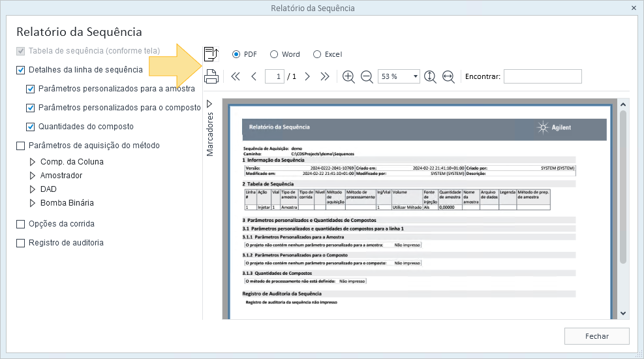Fit page width in preview
This screenshot has height=359, width=644.
pyautogui.click(x=448, y=77)
